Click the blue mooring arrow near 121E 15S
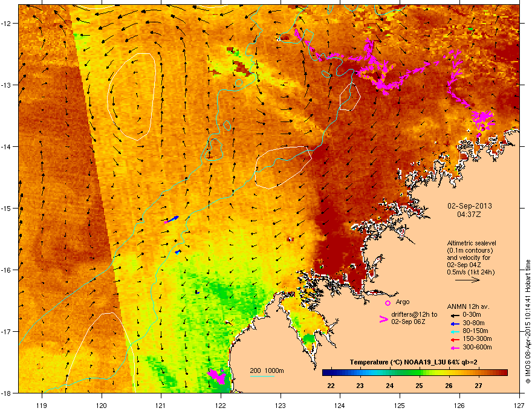The height and width of the screenshot is (411, 532). [x=172, y=219]
